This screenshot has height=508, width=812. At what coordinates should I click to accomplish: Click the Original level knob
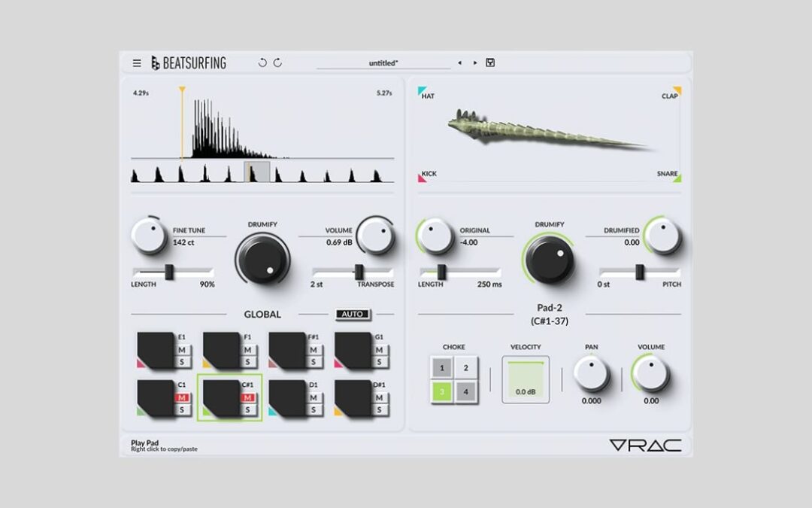[x=435, y=235]
